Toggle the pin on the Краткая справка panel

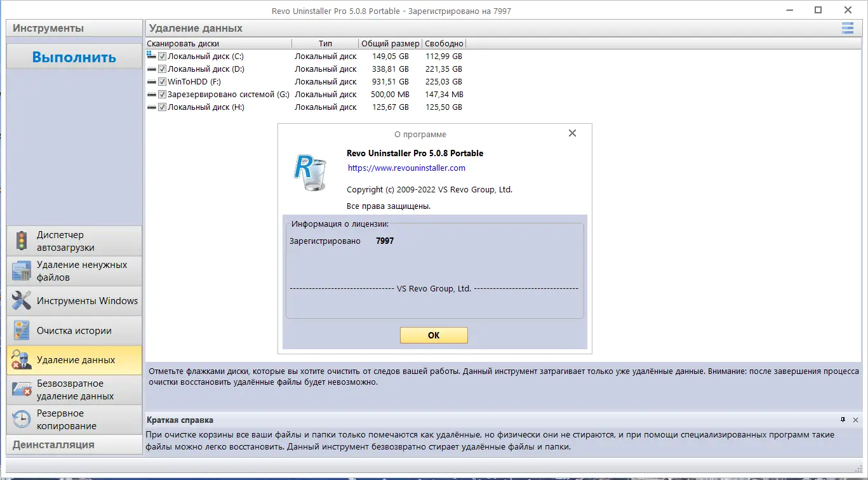tap(843, 419)
